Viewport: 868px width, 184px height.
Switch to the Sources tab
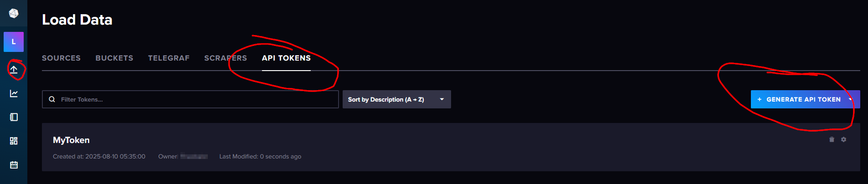61,58
